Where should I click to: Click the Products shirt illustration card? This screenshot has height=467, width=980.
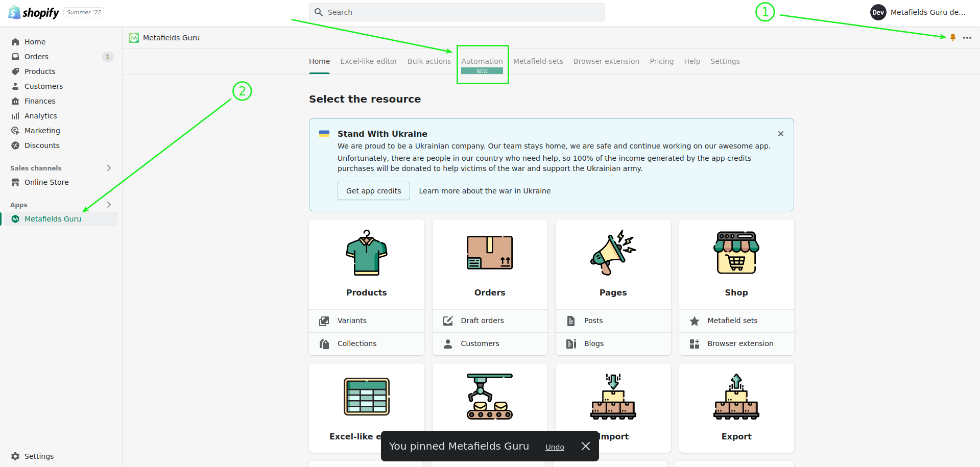[x=367, y=253]
